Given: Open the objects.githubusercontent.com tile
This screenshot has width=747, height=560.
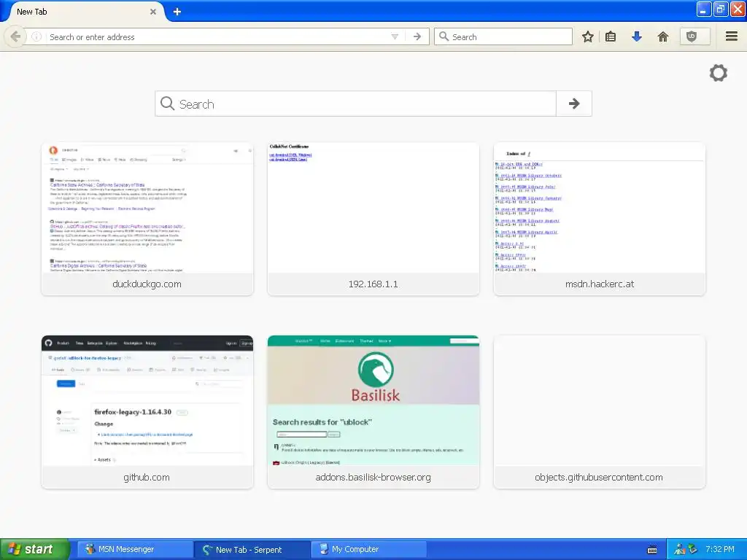Looking at the screenshot, I should point(600,412).
